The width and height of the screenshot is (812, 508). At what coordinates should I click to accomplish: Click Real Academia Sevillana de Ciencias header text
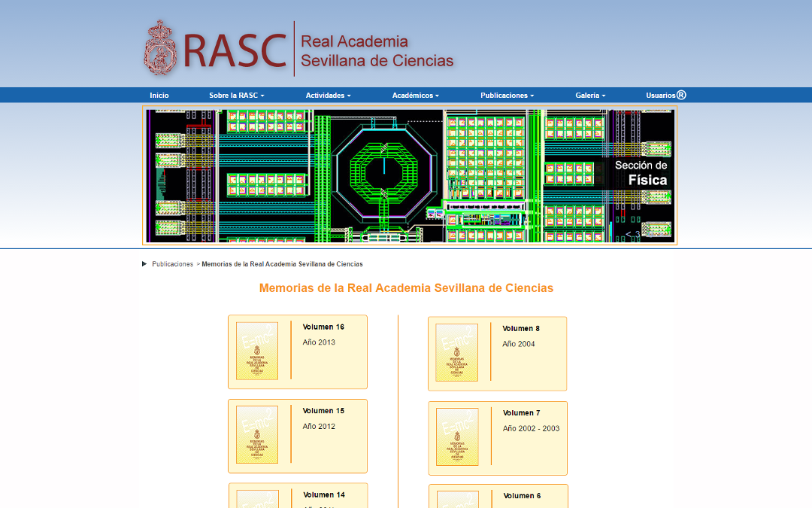click(377, 51)
